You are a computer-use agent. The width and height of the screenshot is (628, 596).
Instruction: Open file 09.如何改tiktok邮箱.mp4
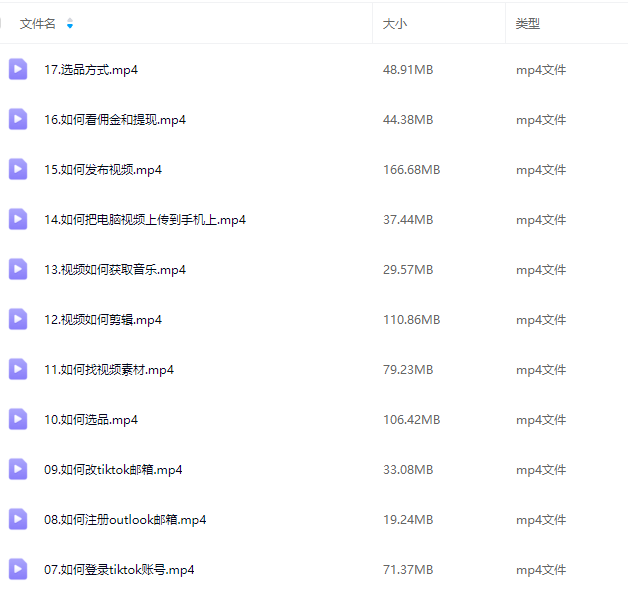[x=113, y=470]
